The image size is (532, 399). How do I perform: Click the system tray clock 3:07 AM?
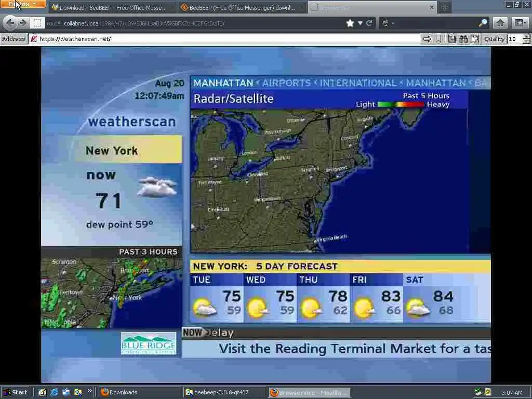(x=512, y=393)
